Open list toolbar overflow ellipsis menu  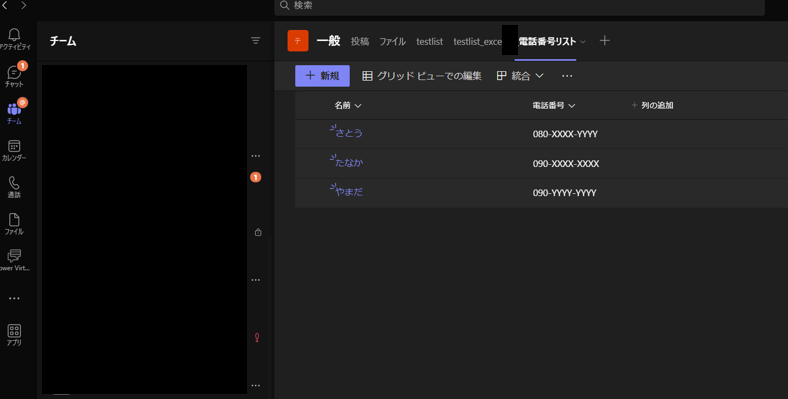[x=567, y=76]
